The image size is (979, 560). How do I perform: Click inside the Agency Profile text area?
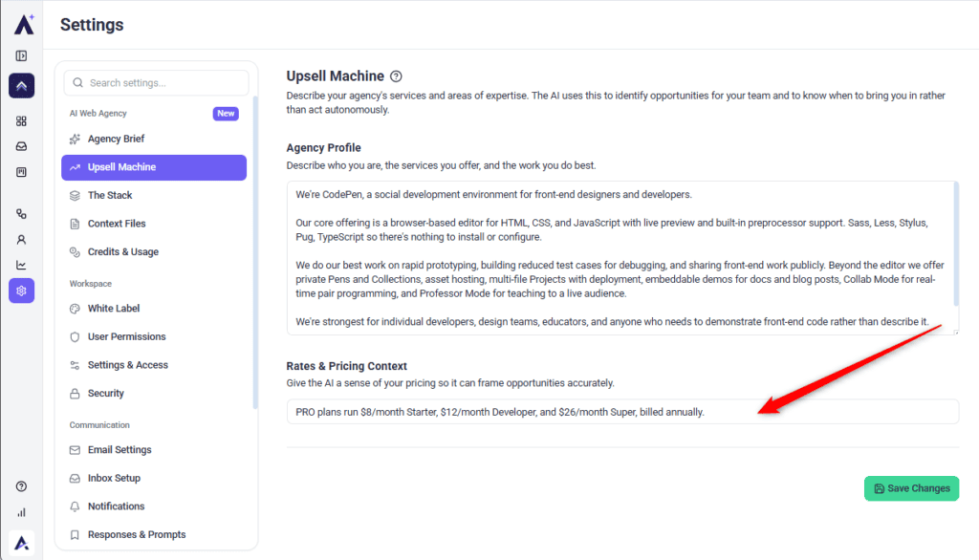621,258
